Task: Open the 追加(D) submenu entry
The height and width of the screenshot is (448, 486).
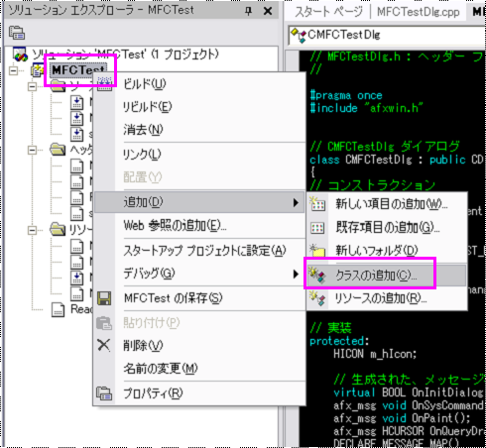Action: tap(199, 202)
